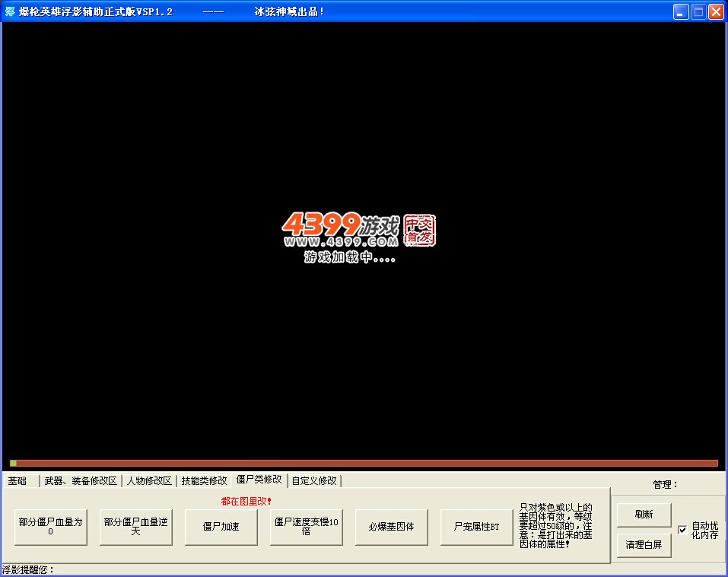Open the 自定义修改 tab
Viewport: 728px width, 577px height.
pyautogui.click(x=314, y=481)
